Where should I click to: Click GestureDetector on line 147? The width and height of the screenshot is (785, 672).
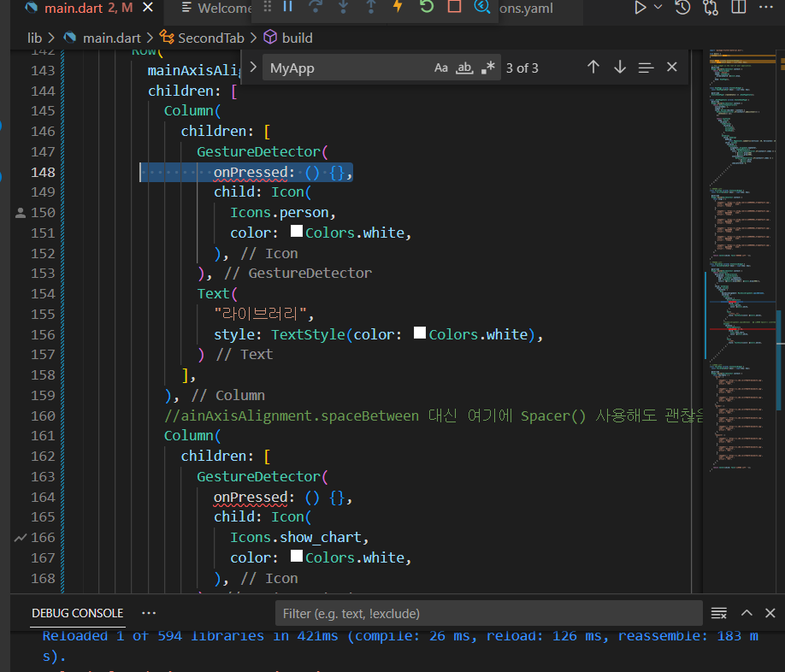tap(258, 151)
